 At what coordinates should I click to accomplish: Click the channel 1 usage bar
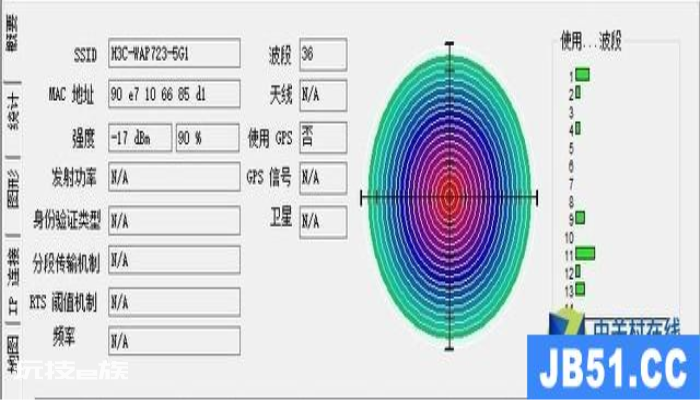tap(582, 75)
